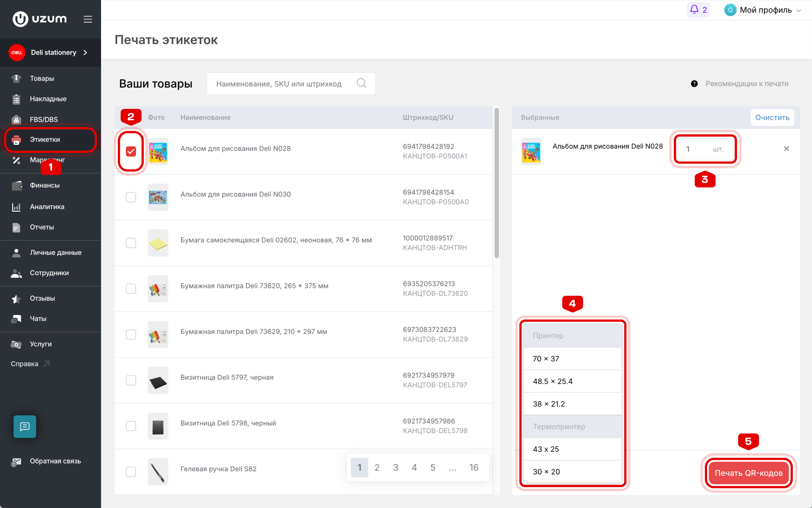Check Альбом для рисования Deli N030
Screen dimensions: 812x508
click(x=131, y=197)
